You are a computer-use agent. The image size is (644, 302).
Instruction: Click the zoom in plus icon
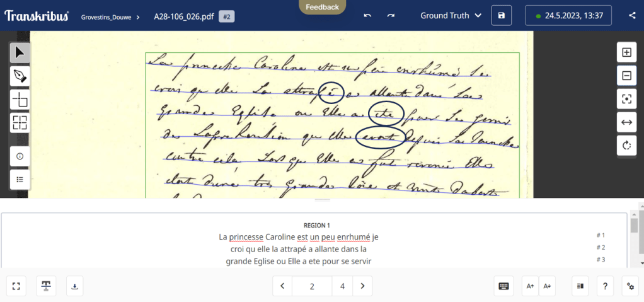pyautogui.click(x=626, y=52)
